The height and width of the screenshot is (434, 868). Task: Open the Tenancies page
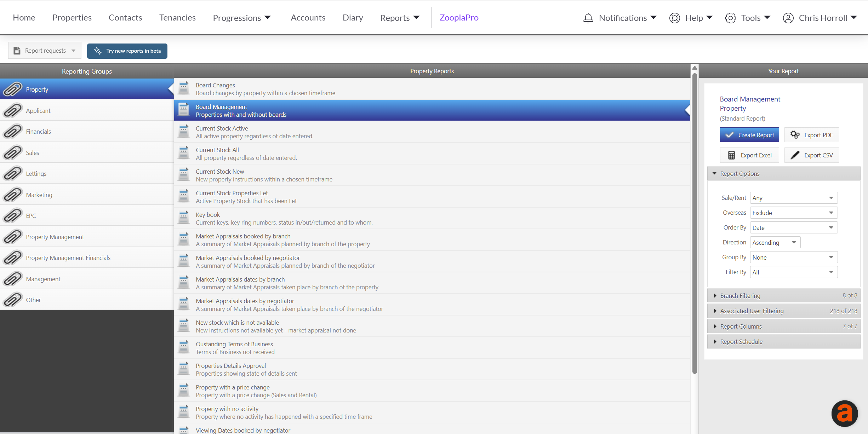177,18
